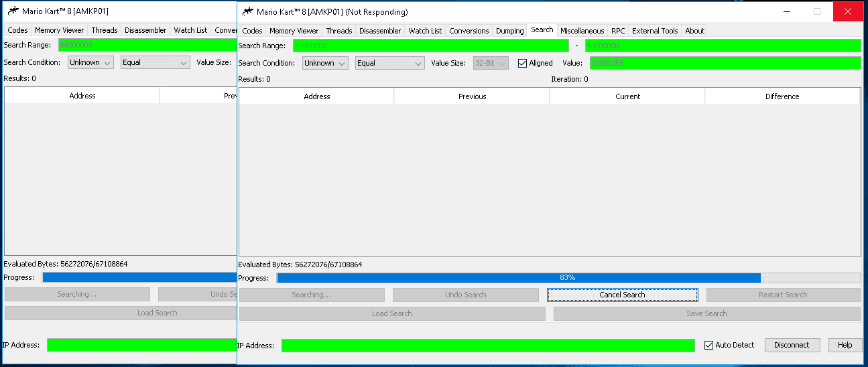868x367 pixels.
Task: Click the Undo Search button in front window
Action: pyautogui.click(x=466, y=295)
